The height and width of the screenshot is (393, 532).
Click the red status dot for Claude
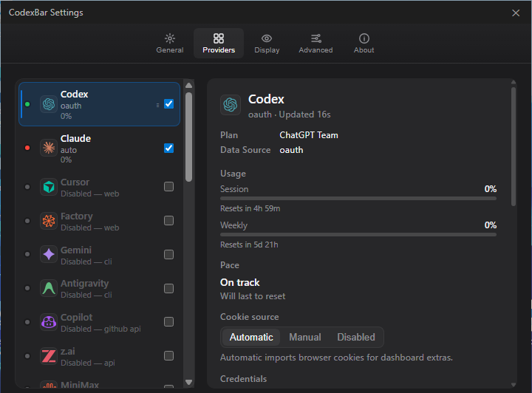tap(27, 148)
